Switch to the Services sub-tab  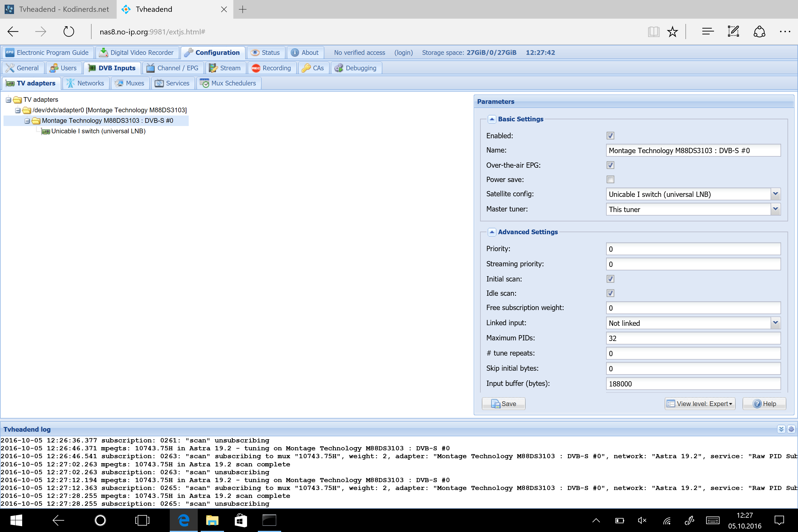point(173,83)
